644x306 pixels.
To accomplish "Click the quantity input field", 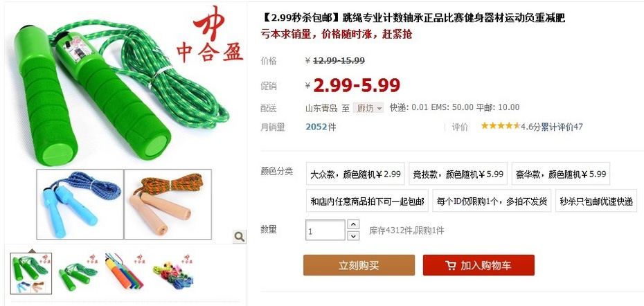I will coord(325,231).
